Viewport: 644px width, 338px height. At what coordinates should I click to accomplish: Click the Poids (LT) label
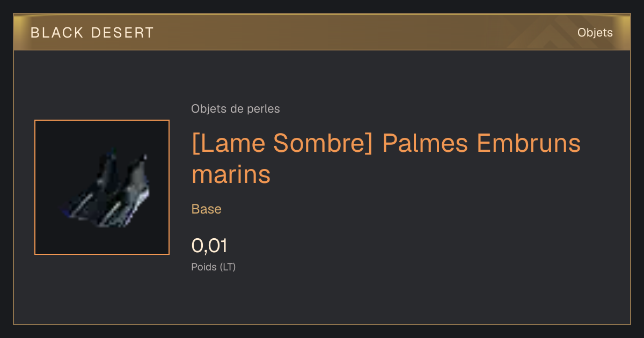[214, 267]
